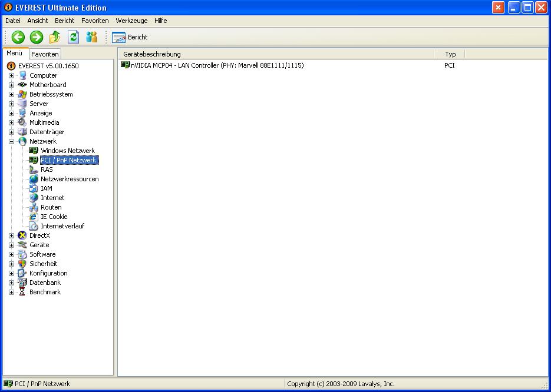Click the Betriebssystem Windows flag icon
Screen dimensions: 551x392
(x=22, y=94)
